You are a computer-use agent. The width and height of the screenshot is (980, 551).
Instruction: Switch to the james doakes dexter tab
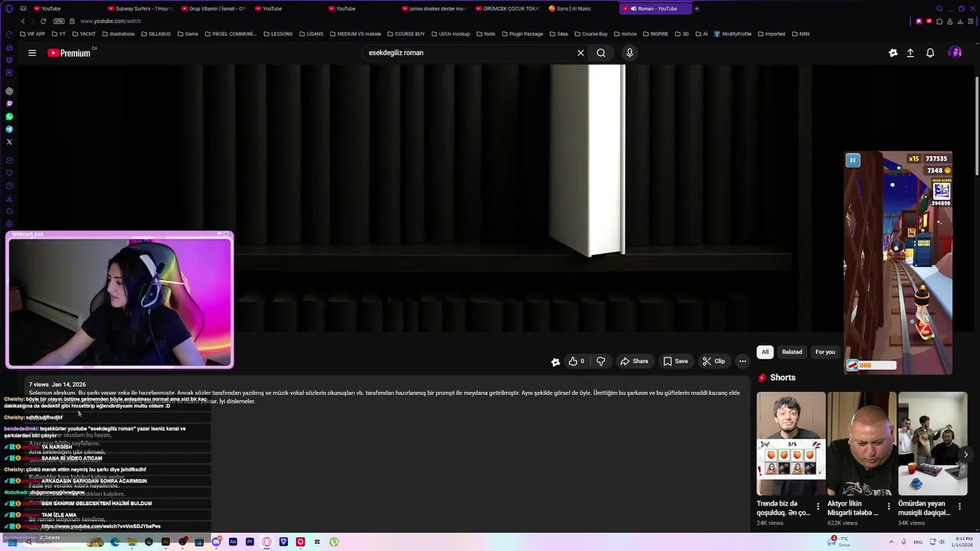pos(433,8)
